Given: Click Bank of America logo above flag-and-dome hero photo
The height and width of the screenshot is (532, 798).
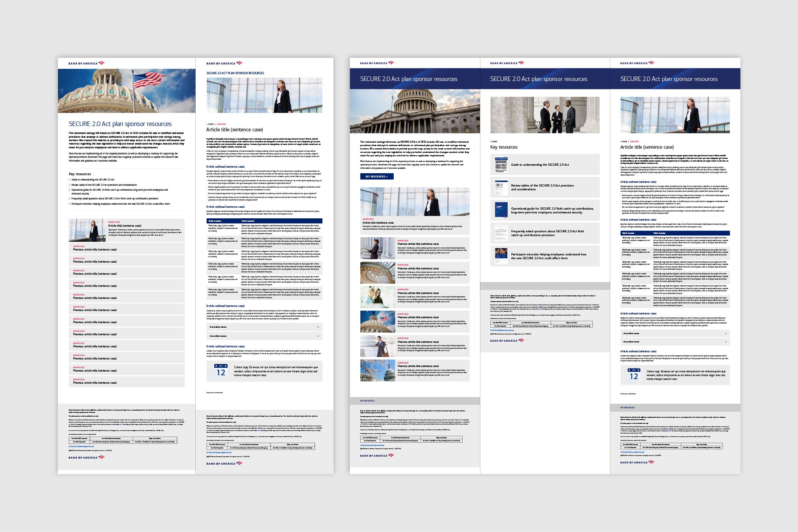Looking at the screenshot, I should pyautogui.click(x=86, y=63).
